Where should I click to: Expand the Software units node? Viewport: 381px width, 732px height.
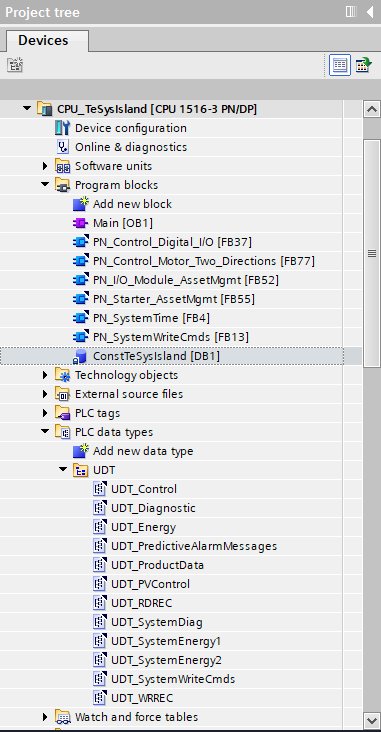click(x=45, y=166)
